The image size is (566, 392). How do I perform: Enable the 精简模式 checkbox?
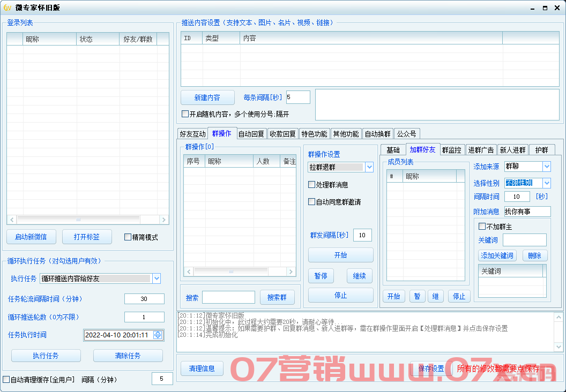tap(128, 237)
